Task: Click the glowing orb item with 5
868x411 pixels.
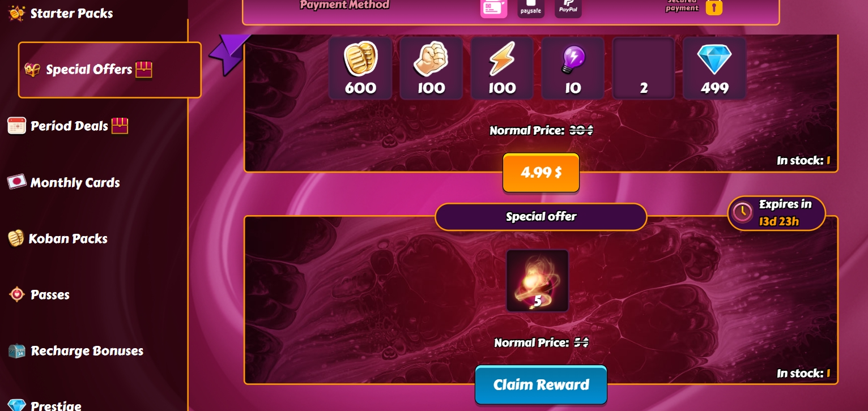Action: pos(537,281)
